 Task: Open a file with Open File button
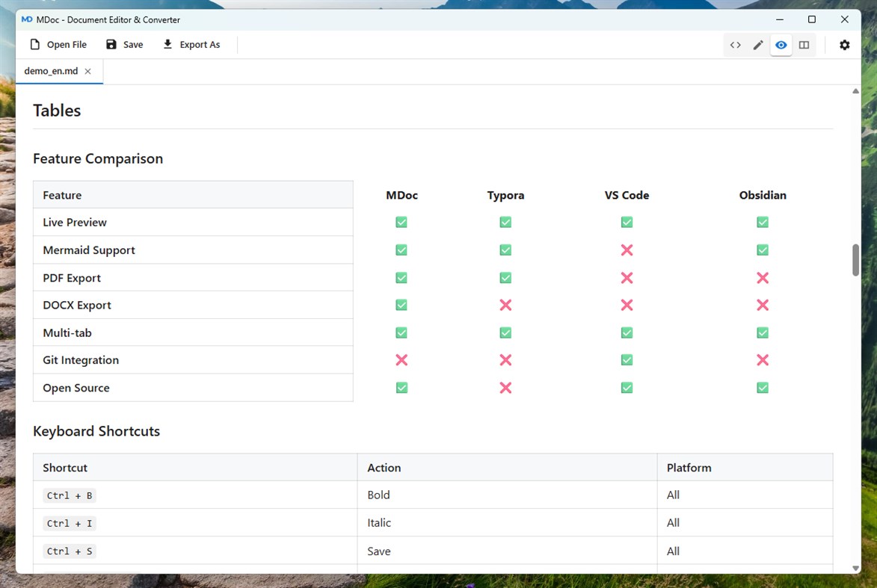(x=58, y=45)
